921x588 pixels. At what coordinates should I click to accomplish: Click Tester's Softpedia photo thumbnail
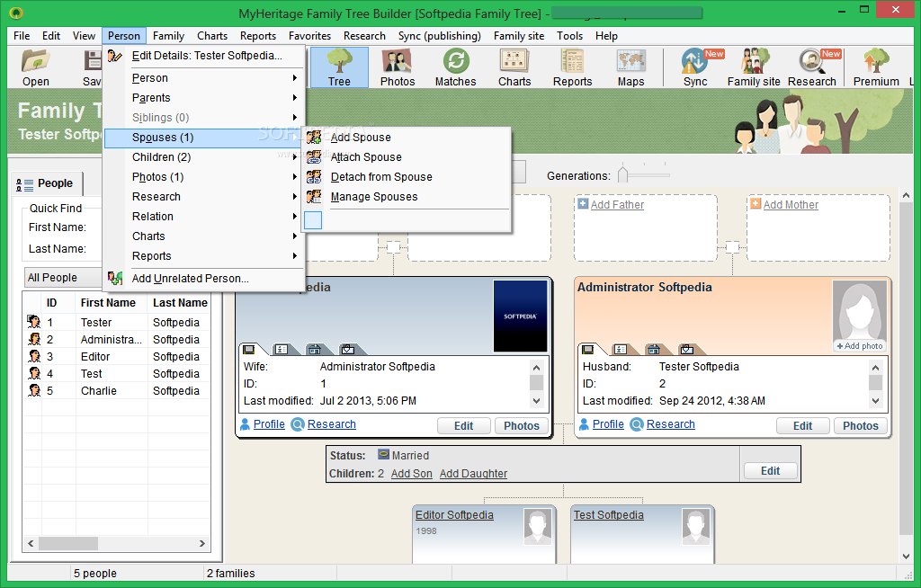520,316
